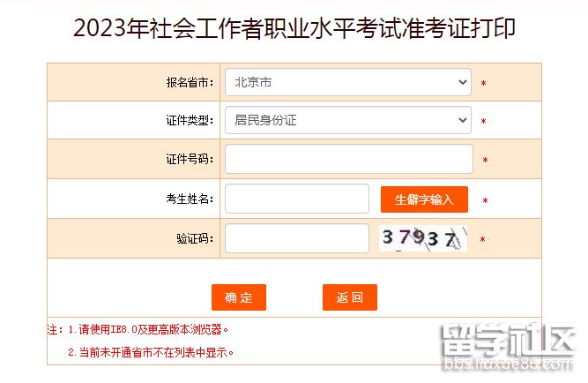
Task: Open the 报名省市 province dropdown
Action: [x=347, y=82]
